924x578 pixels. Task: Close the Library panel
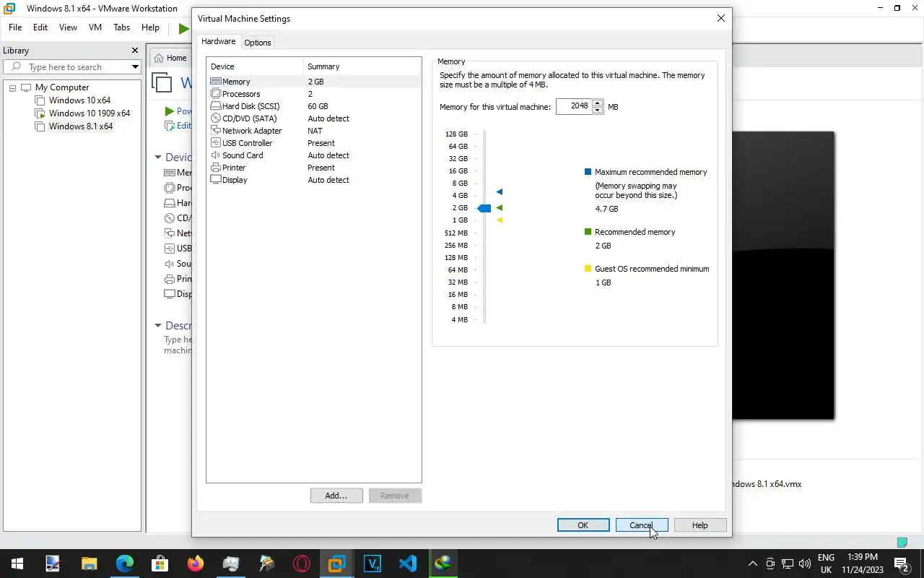point(134,51)
